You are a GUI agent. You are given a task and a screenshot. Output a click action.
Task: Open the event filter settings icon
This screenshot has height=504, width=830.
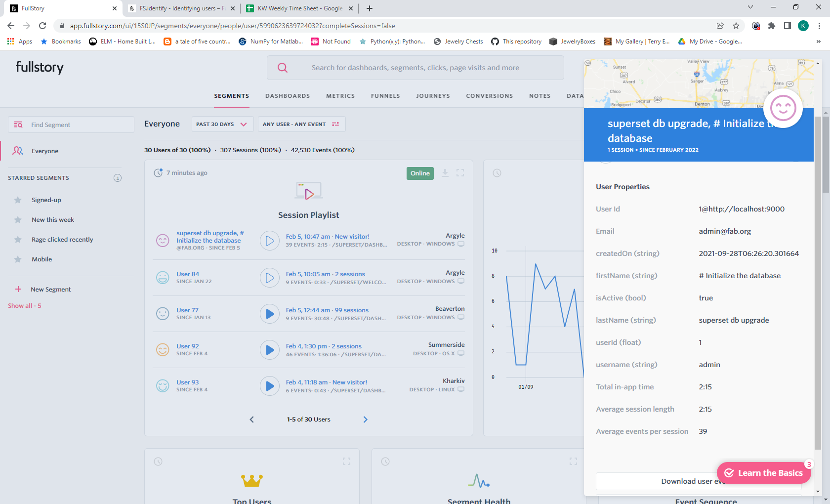point(335,124)
